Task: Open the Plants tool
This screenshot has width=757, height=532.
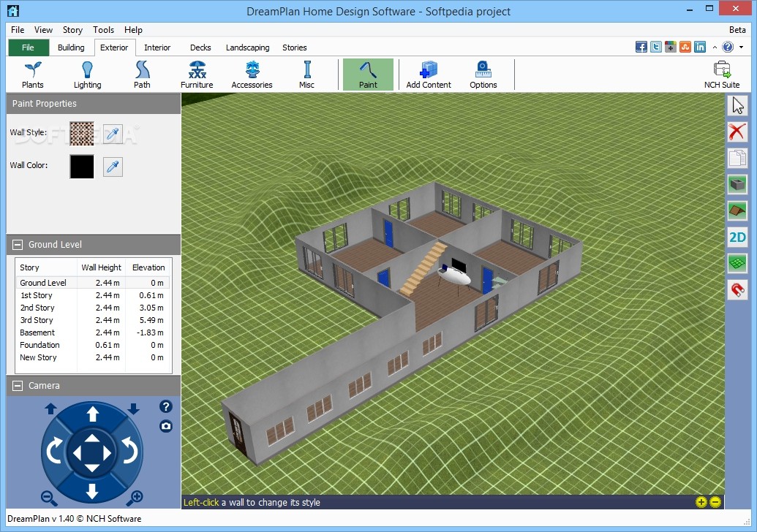Action: click(32, 75)
